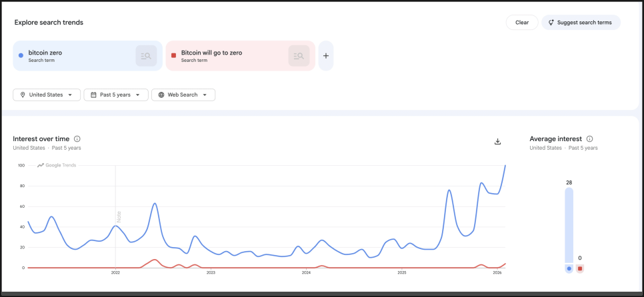This screenshot has height=297, width=644.
Task: Open the Past 5 years dropdown
Action: tap(116, 95)
